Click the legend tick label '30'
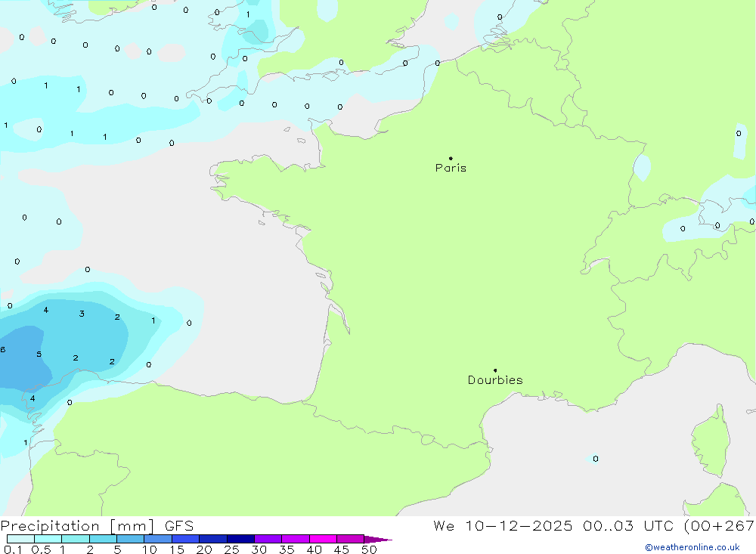The width and height of the screenshot is (756, 554). coord(259,549)
